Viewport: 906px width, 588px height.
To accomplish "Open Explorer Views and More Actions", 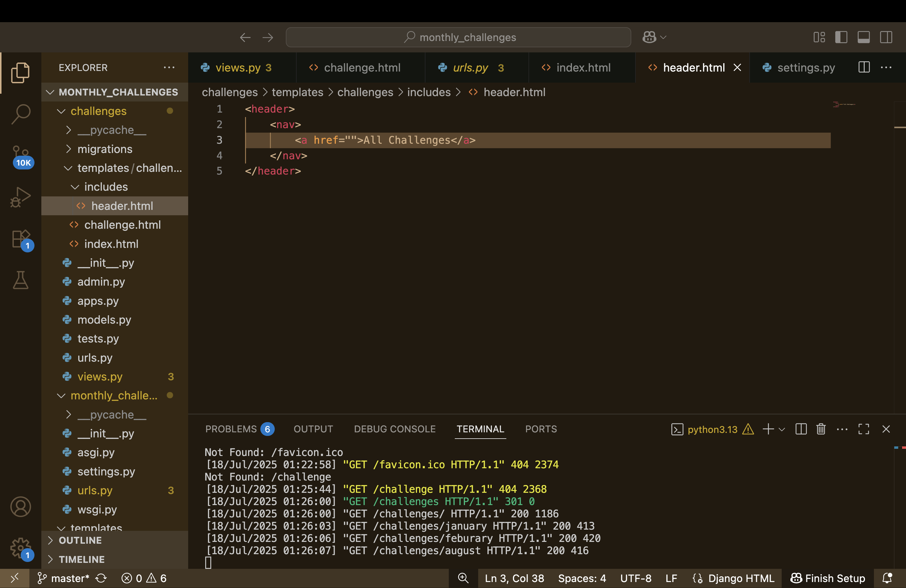I will 169,67.
